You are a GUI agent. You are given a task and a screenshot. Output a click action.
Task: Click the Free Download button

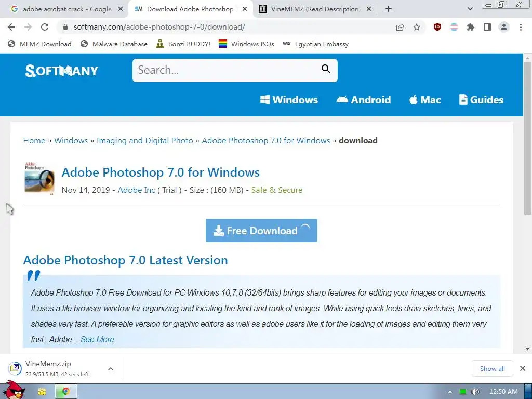pos(261,230)
